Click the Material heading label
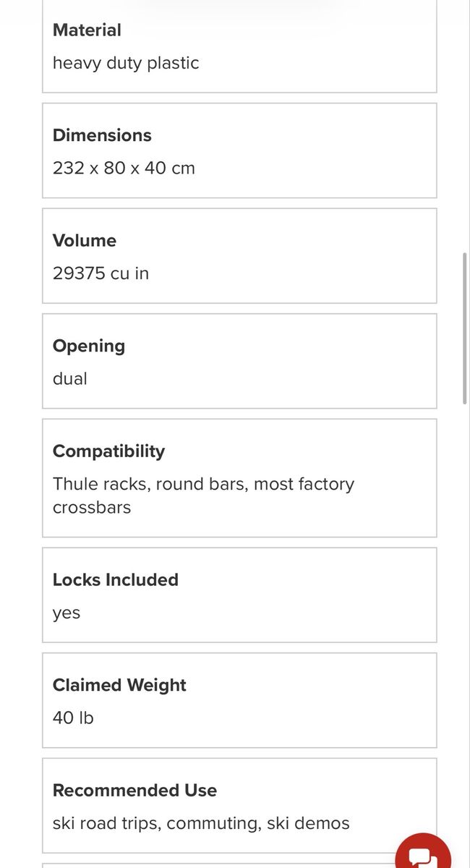 [87, 30]
